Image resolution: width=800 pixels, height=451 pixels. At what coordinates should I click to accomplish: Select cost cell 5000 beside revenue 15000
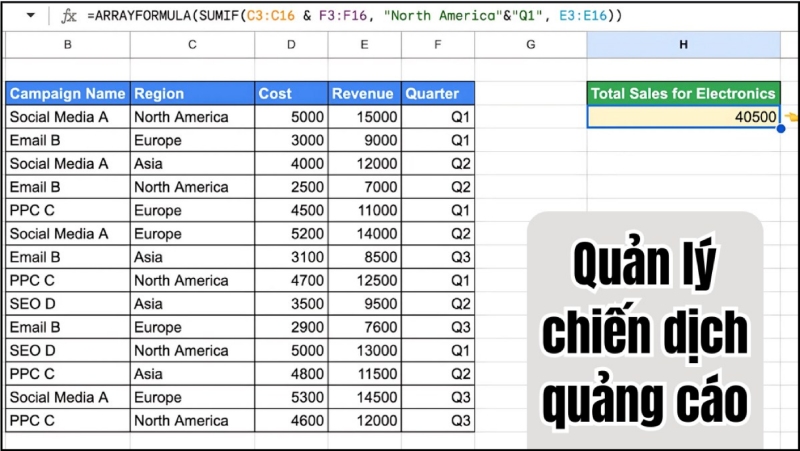[291, 117]
